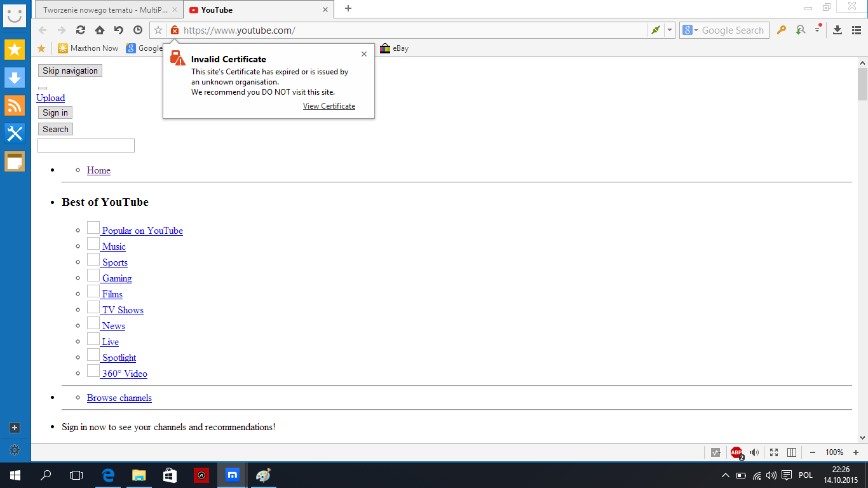Click the address bar URL field
Screen dimensions: 868x488
[413, 30]
